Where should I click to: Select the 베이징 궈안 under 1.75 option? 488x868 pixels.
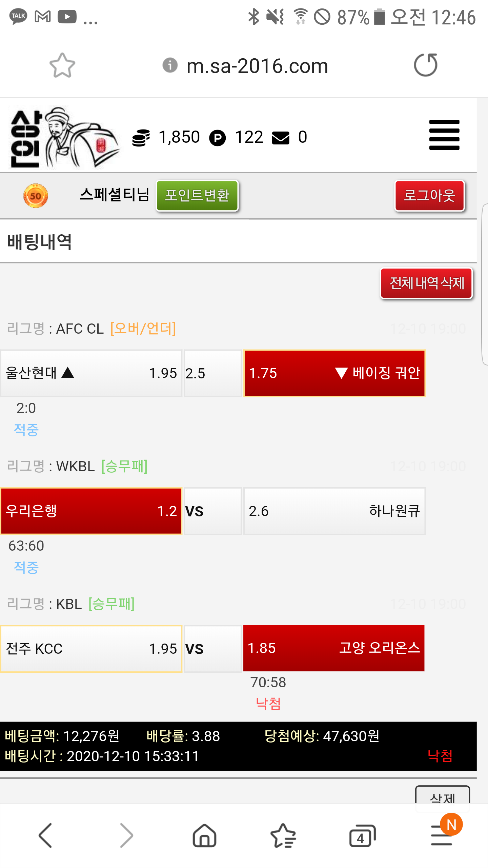click(x=334, y=373)
